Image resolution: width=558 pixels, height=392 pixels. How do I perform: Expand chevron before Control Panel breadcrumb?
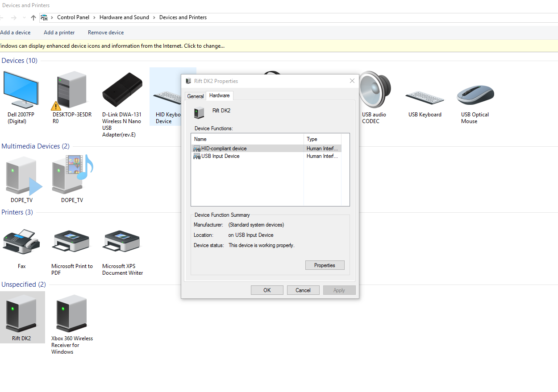(x=52, y=17)
